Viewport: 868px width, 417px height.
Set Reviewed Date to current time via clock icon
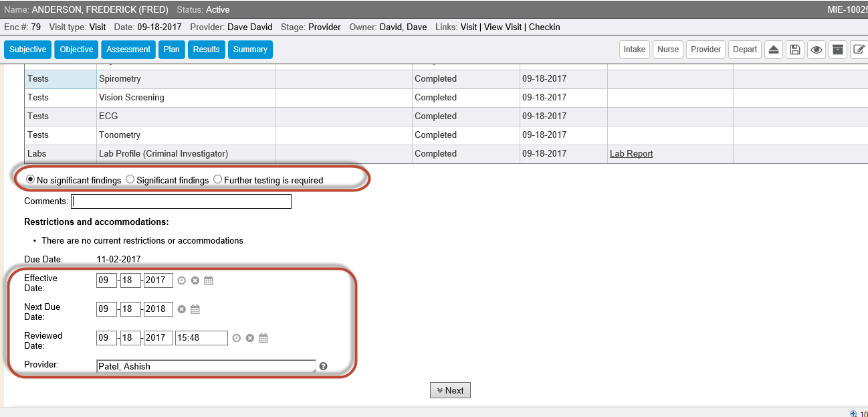236,338
